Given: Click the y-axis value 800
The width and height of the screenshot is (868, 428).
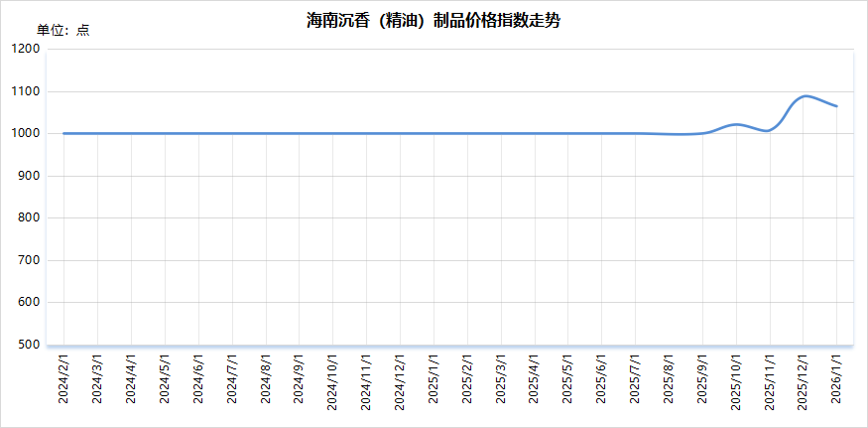Looking at the screenshot, I should (29, 217).
